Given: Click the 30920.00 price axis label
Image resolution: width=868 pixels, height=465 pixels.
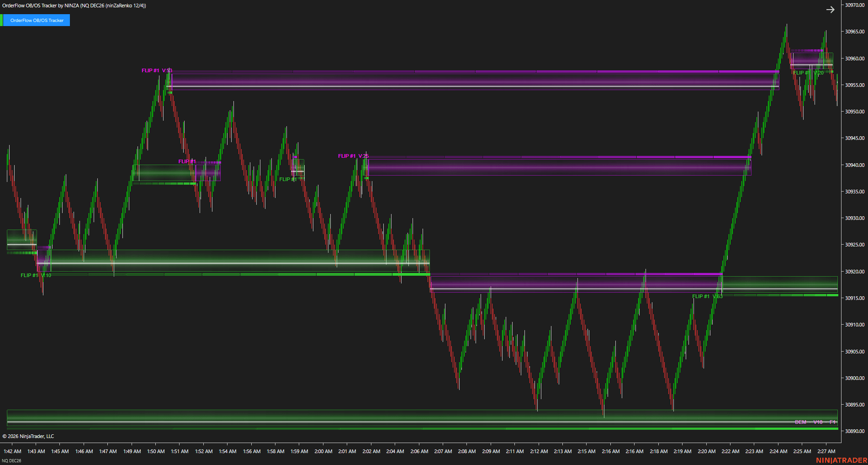Looking at the screenshot, I should 854,272.
